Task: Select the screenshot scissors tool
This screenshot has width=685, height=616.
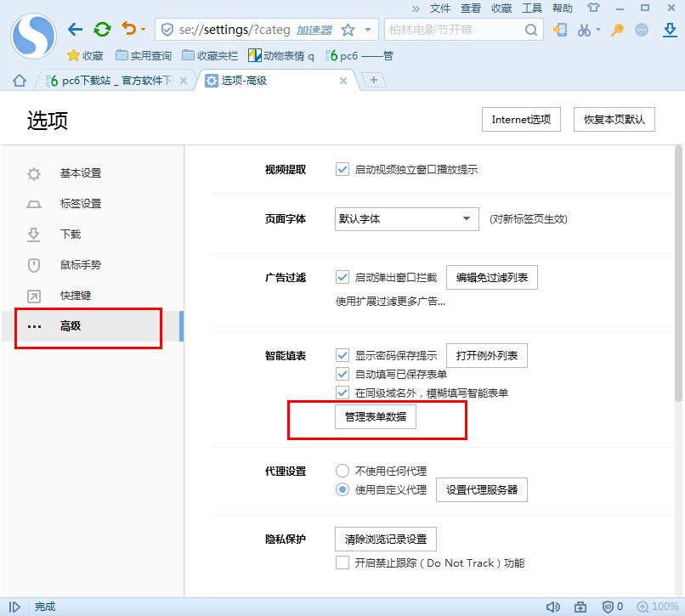Action: coord(583,29)
